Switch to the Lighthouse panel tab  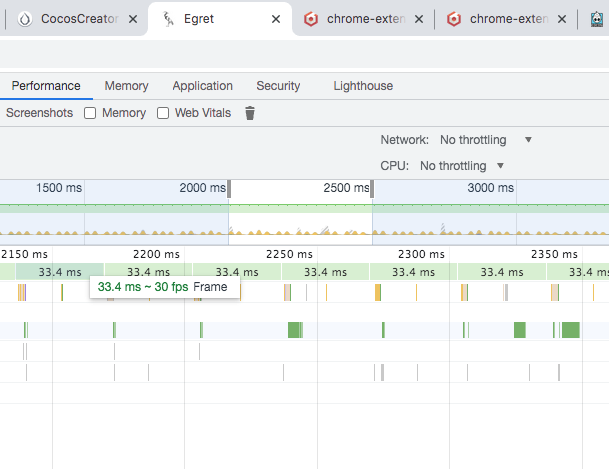[x=363, y=86]
